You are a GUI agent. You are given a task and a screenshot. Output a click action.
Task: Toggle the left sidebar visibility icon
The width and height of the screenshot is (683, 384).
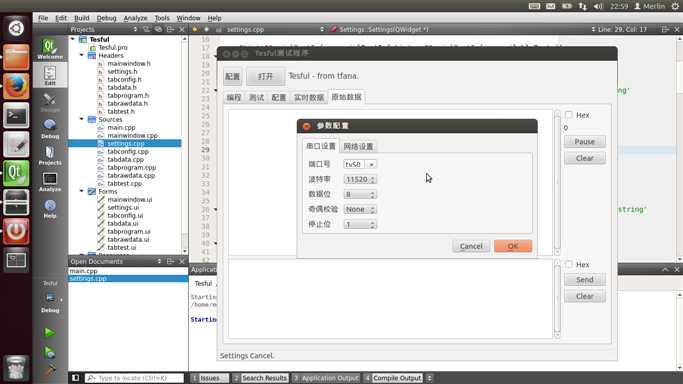[75, 377]
